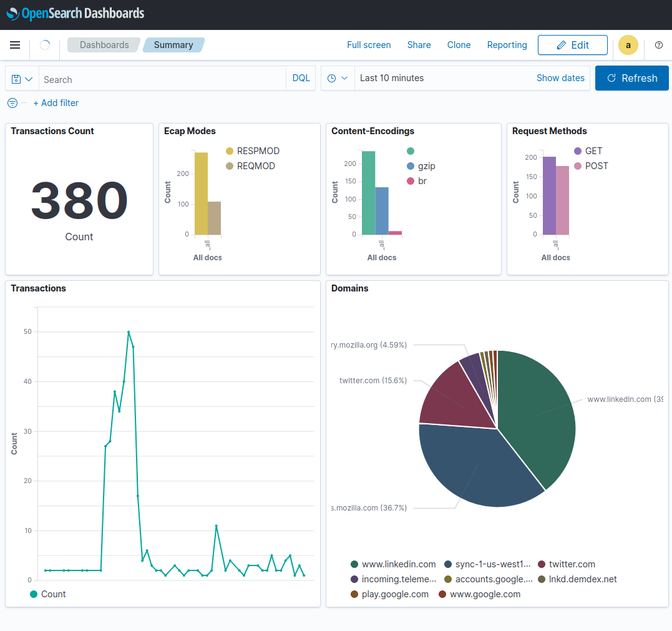The image size is (672, 631).
Task: Click the 380 transactions count metric
Action: pos(79,200)
